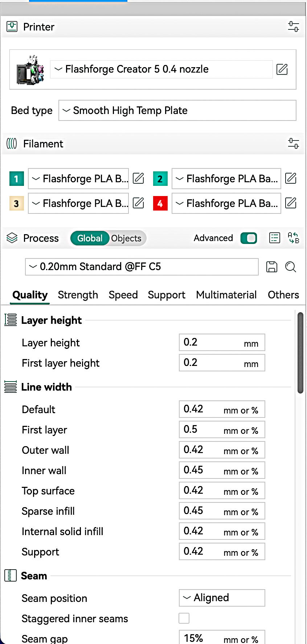Open the Others tab
Screen dimensions: 307x644
click(283, 295)
